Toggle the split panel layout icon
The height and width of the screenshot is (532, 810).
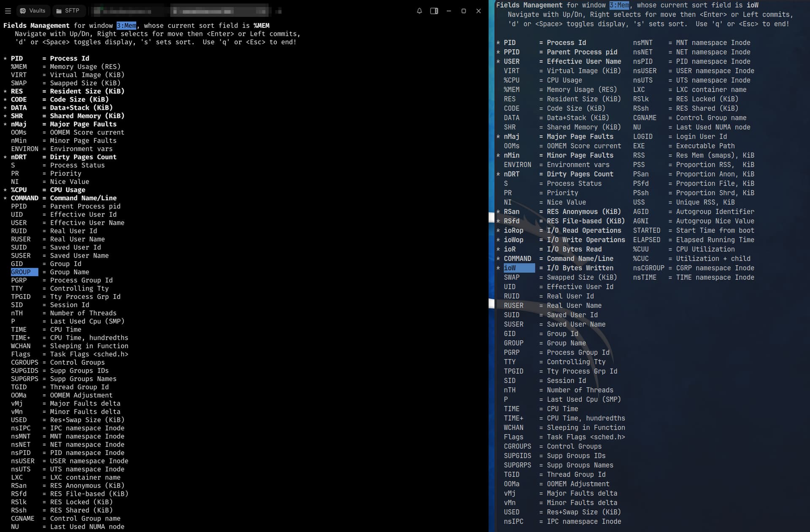pos(434,11)
